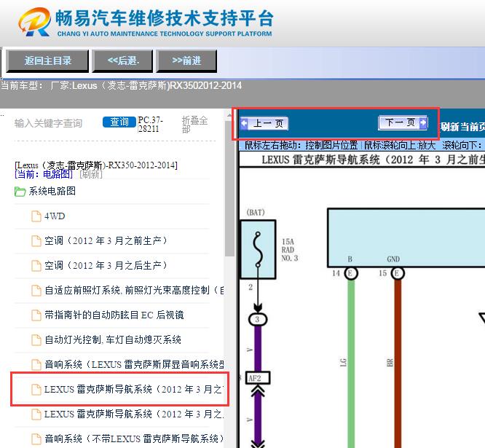The height and width of the screenshot is (448, 485).
Task: Click the AF2 connector in the diagram
Action: tap(258, 378)
